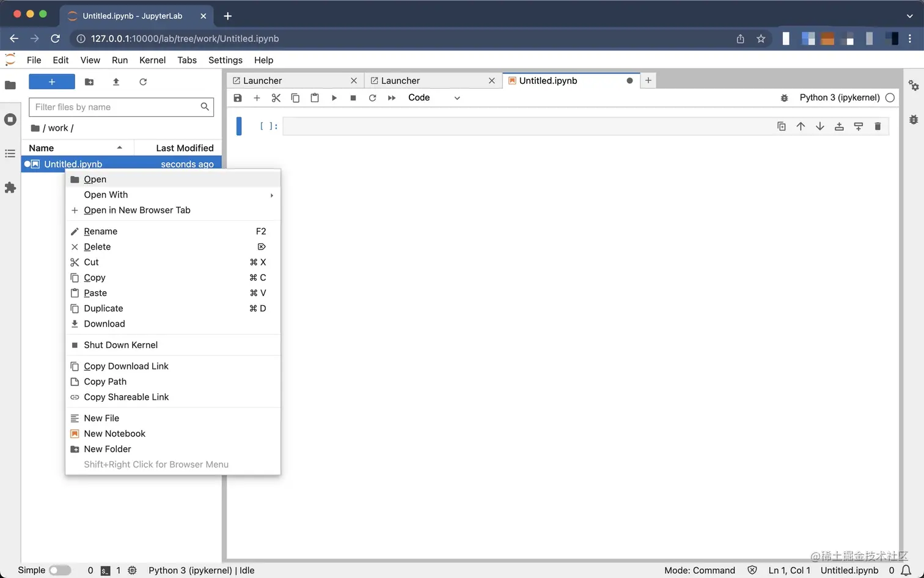Interrupt the kernel with the stop icon

353,98
